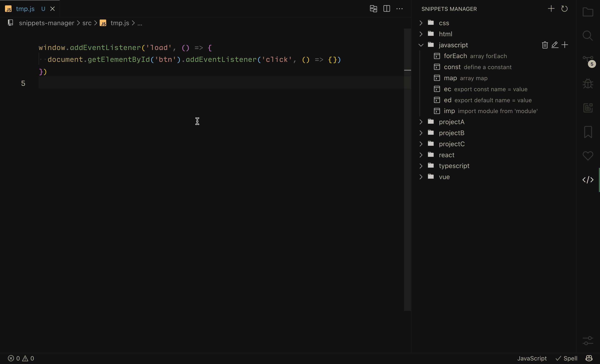Open the Search icon in activity bar
This screenshot has height=364, width=600.
point(588,36)
